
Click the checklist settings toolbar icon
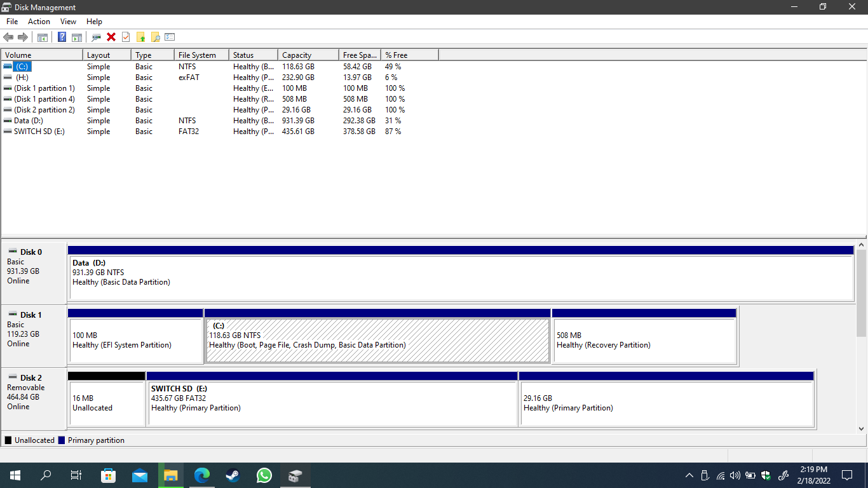[170, 37]
